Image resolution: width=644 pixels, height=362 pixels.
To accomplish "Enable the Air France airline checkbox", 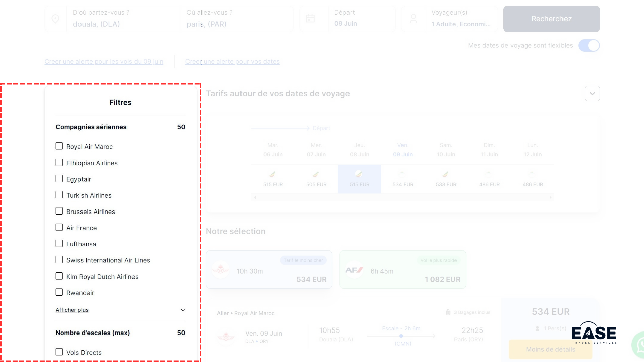I will coord(59,227).
